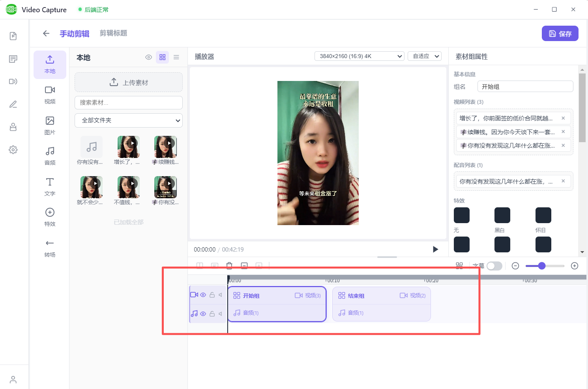Open the 图片 image tab
The height and width of the screenshot is (389, 588).
click(50, 126)
